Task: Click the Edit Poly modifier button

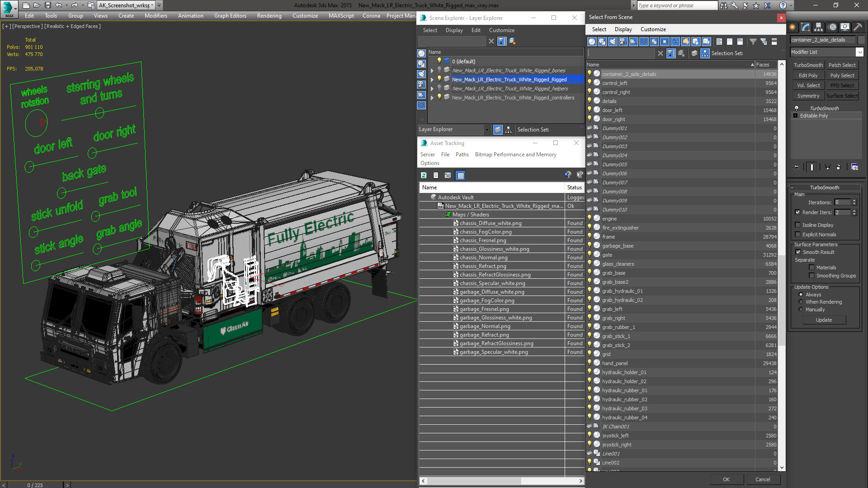Action: [x=808, y=75]
